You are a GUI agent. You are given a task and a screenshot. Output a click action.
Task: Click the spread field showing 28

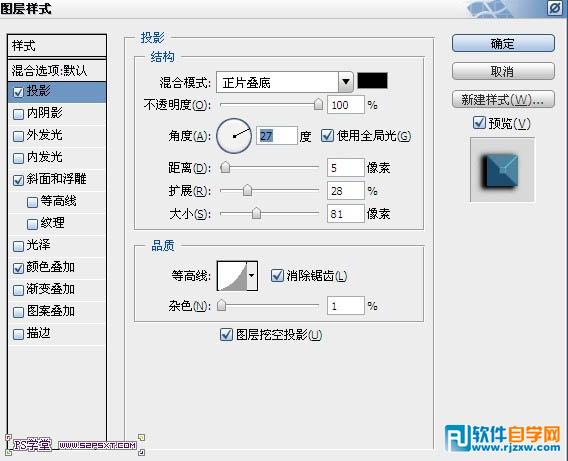346,190
